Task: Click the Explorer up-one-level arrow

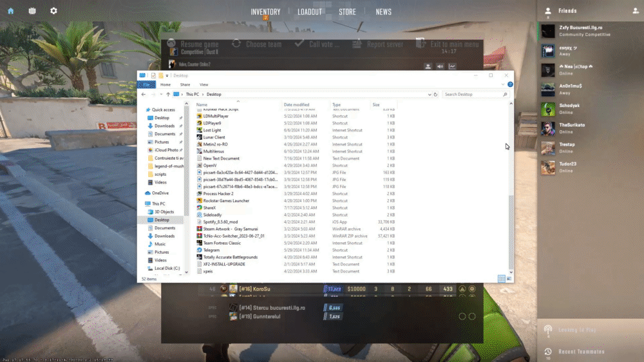Action: pyautogui.click(x=168, y=95)
